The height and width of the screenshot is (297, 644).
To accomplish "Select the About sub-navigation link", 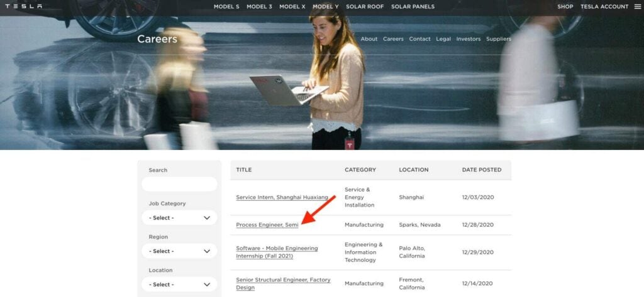I will point(369,39).
